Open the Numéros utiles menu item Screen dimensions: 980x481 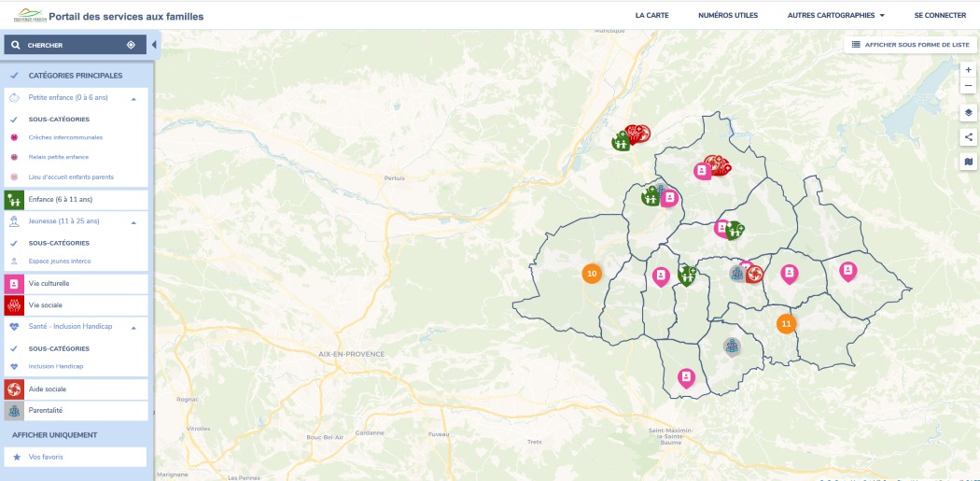pyautogui.click(x=727, y=16)
